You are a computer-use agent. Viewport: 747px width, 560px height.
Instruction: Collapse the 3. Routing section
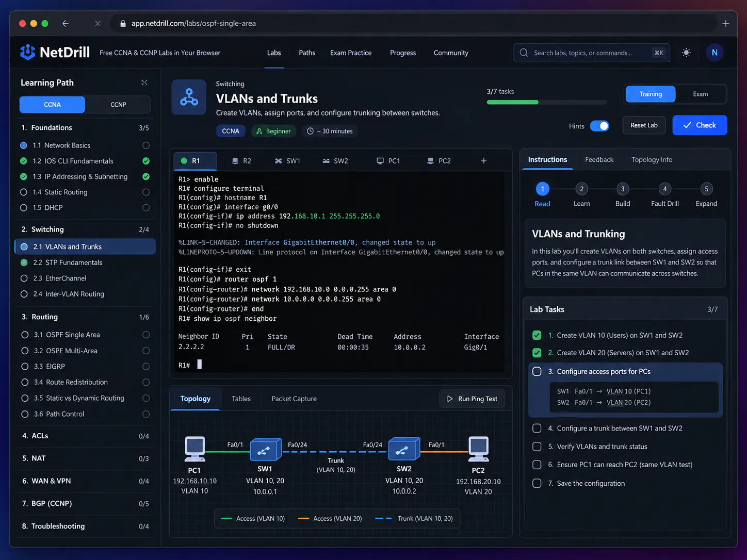point(85,317)
